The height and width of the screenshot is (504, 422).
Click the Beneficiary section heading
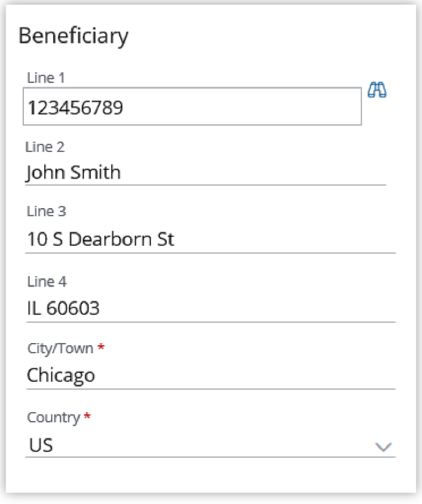[x=73, y=36]
